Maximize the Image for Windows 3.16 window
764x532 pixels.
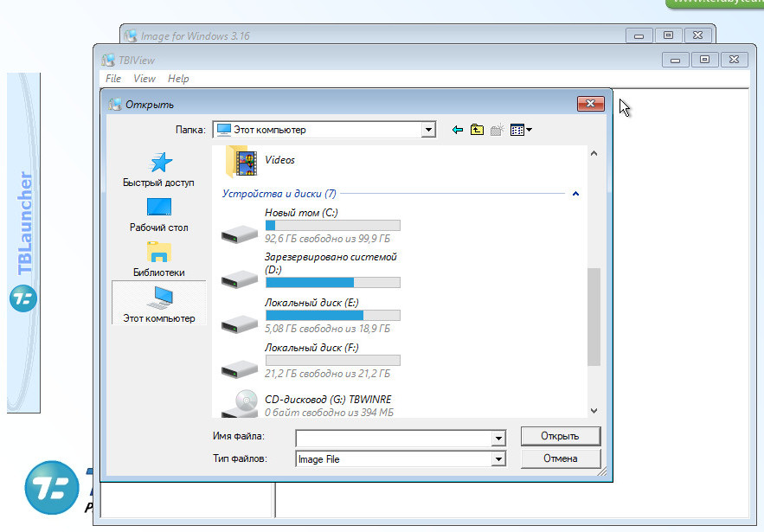(669, 35)
